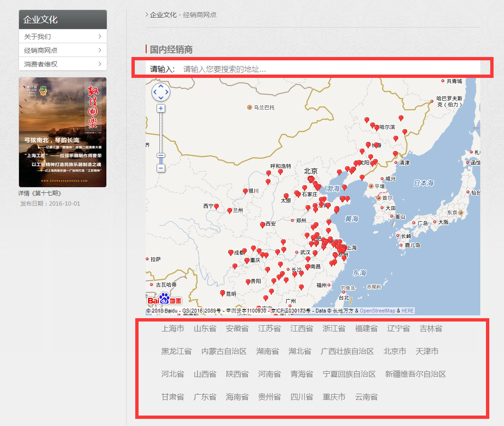
Task: Click the Baidu map logo
Action: [164, 299]
